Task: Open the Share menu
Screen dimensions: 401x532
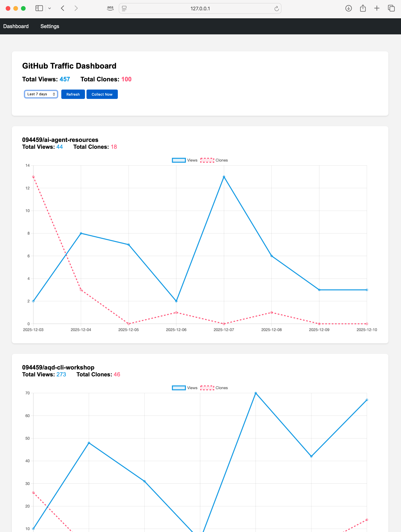Action: 362,8
